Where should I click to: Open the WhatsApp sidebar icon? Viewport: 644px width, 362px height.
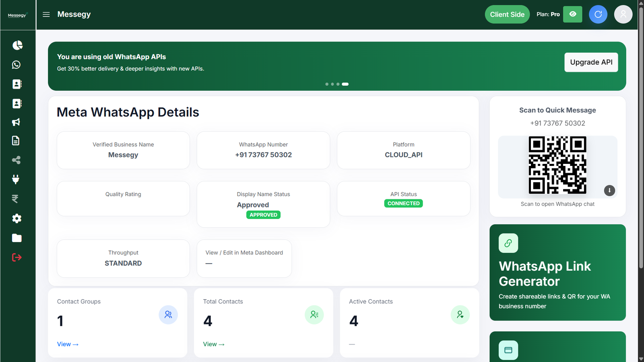(x=16, y=65)
